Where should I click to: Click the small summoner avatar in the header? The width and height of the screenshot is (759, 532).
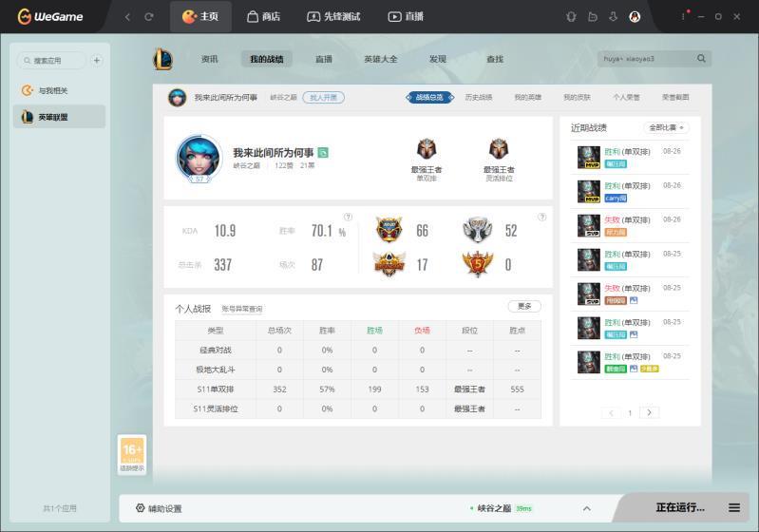[x=178, y=97]
